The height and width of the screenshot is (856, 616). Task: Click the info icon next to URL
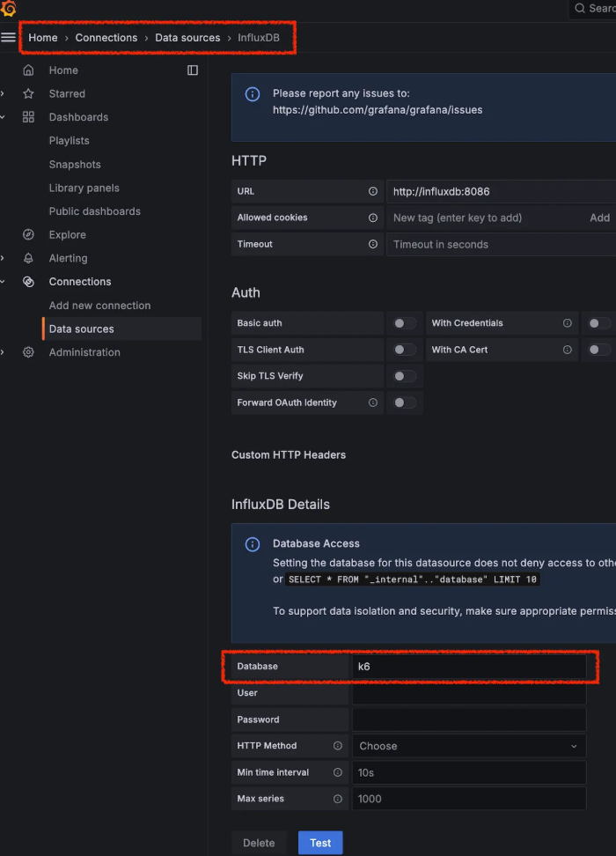373,191
